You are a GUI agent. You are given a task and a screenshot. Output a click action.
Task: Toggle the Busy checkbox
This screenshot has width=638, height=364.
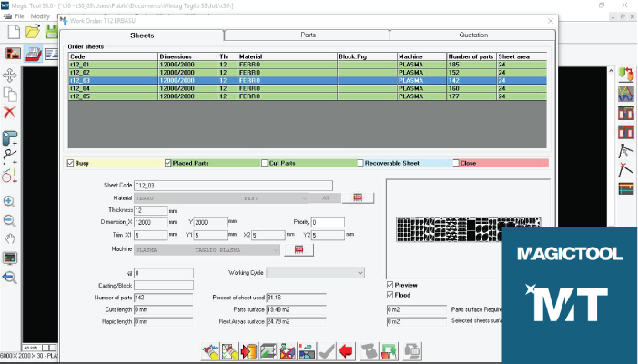pyautogui.click(x=72, y=164)
